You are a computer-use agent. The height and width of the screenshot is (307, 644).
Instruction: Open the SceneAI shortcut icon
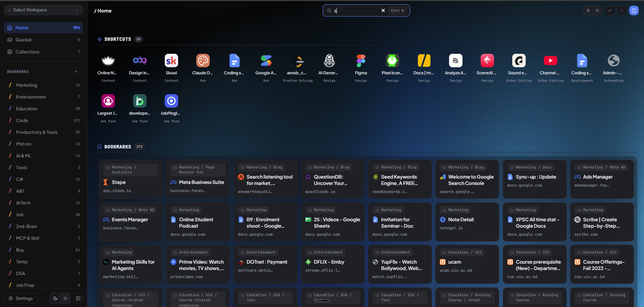pos(487,61)
